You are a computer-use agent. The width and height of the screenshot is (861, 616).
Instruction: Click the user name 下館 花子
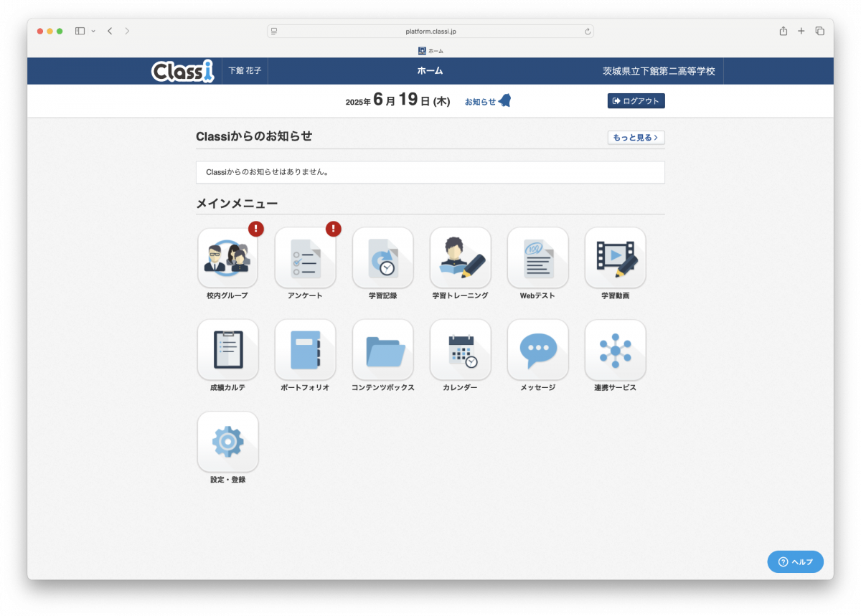(x=245, y=71)
